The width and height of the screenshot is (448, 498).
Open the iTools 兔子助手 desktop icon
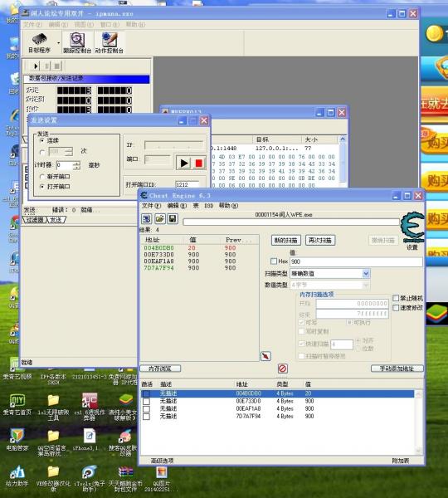[90, 478]
